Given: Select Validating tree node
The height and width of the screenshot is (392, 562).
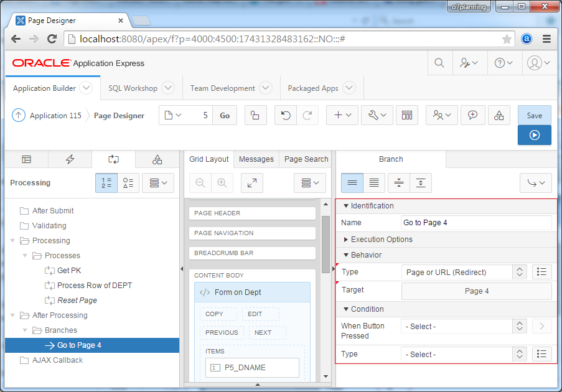Looking at the screenshot, I should coord(49,226).
